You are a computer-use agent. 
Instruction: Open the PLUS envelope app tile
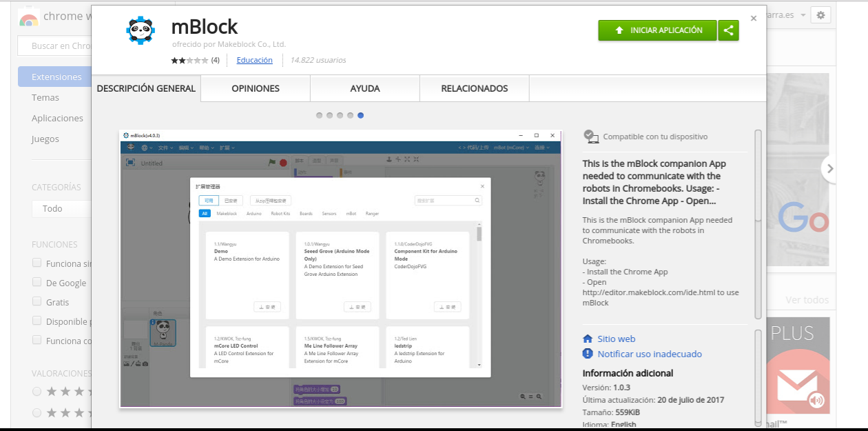pyautogui.click(x=798, y=365)
